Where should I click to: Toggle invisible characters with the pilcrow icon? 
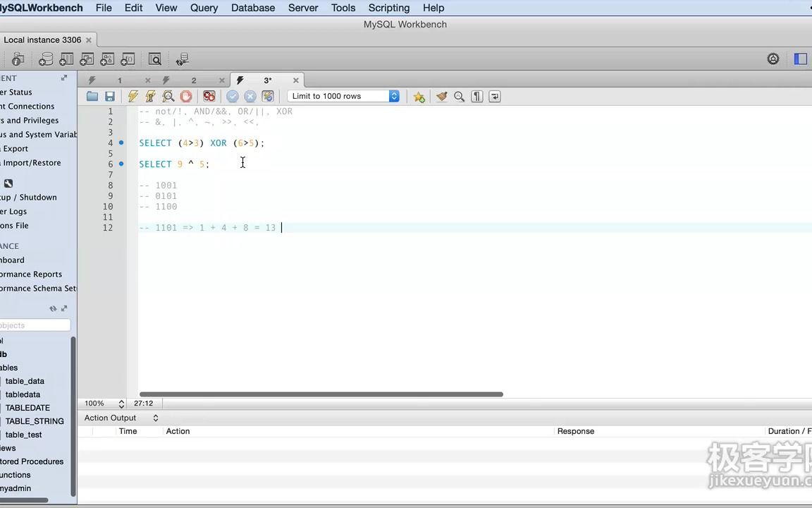coord(476,96)
